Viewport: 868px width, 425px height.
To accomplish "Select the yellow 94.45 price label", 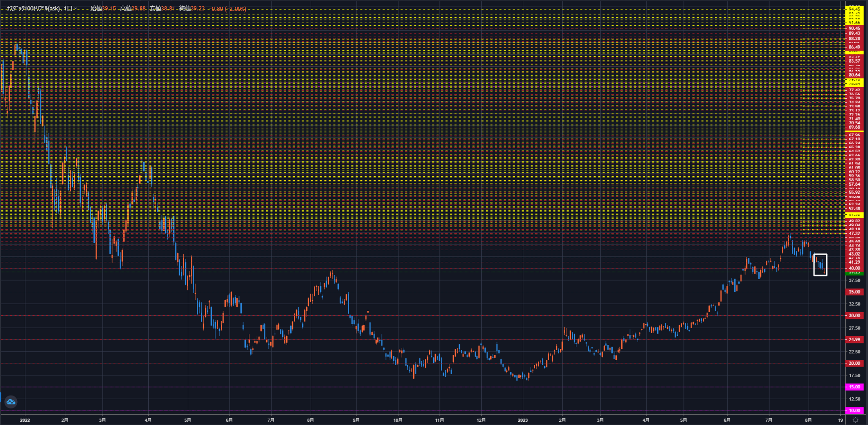I will click(854, 9).
